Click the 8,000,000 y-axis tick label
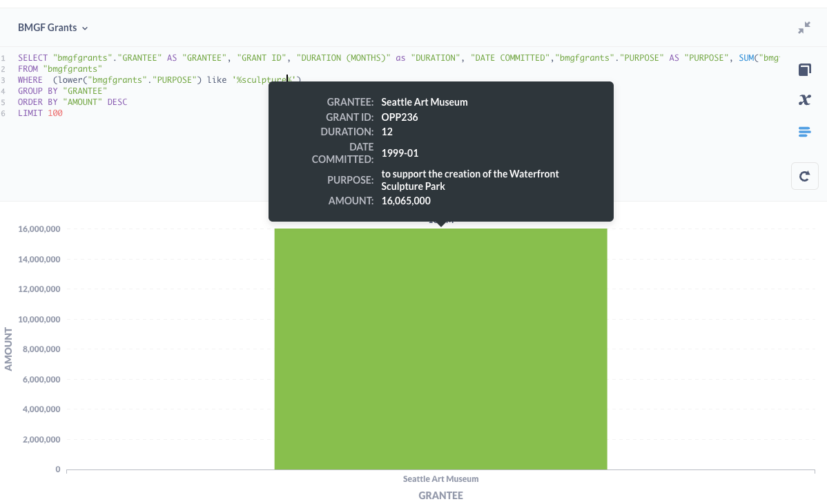The image size is (827, 504). click(41, 349)
